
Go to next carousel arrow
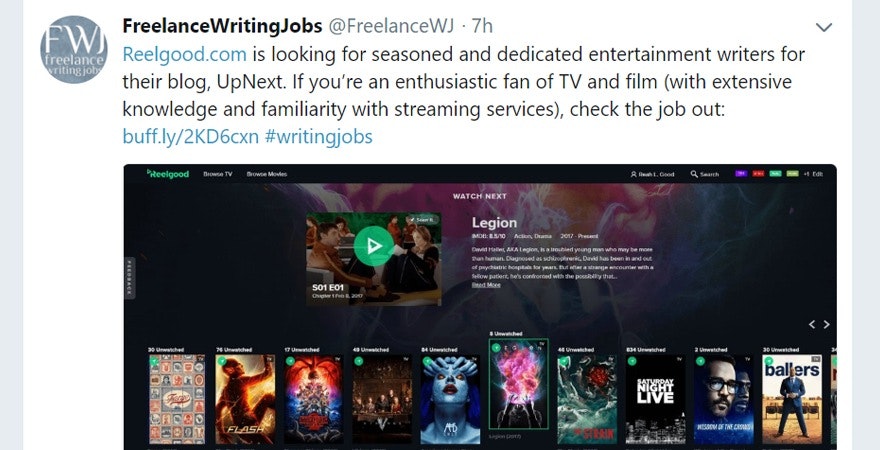tap(826, 324)
